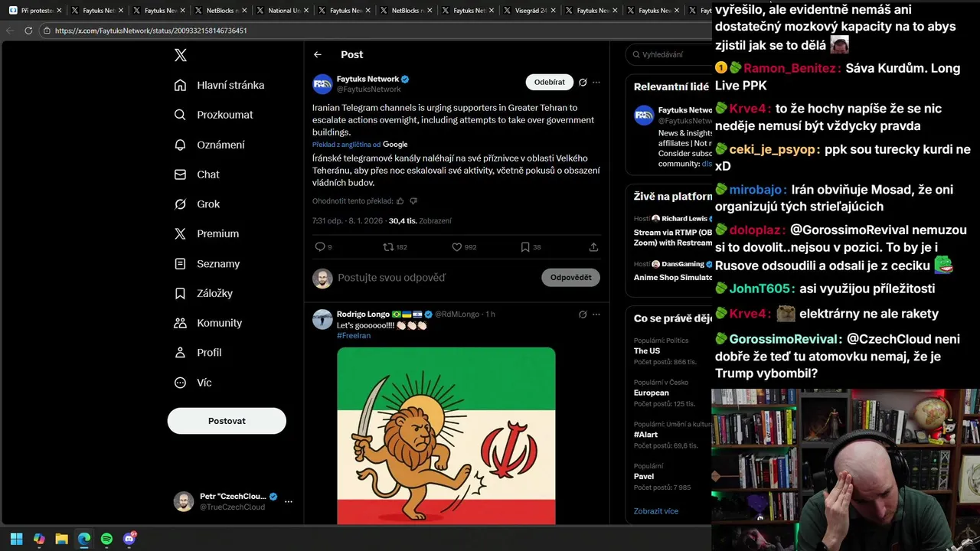Open trending topic The US
This screenshot has height=551, width=980.
(x=647, y=351)
